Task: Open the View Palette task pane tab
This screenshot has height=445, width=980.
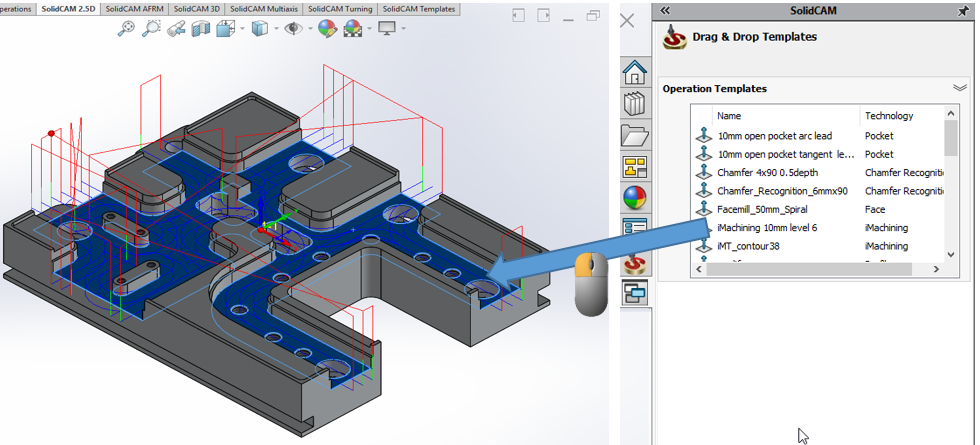Action: [x=635, y=167]
